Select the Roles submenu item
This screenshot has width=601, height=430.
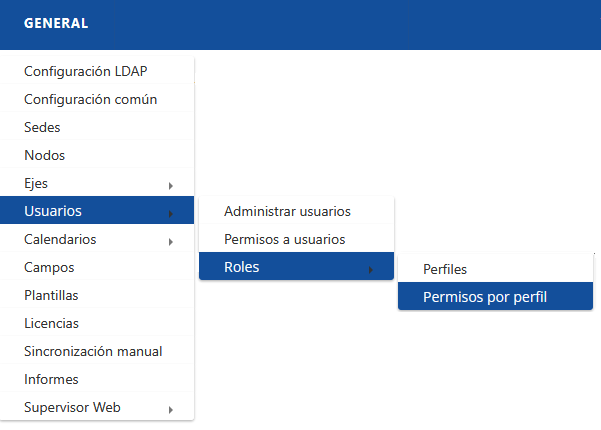[x=242, y=267]
